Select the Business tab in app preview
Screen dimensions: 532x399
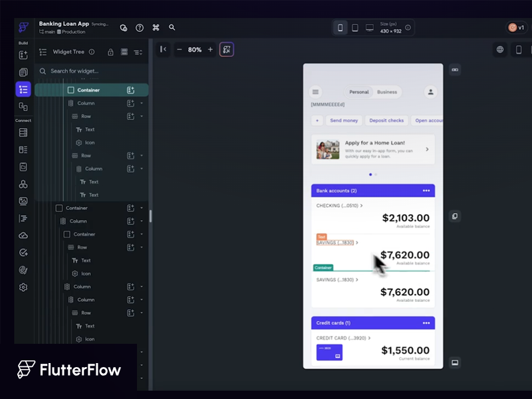(387, 92)
